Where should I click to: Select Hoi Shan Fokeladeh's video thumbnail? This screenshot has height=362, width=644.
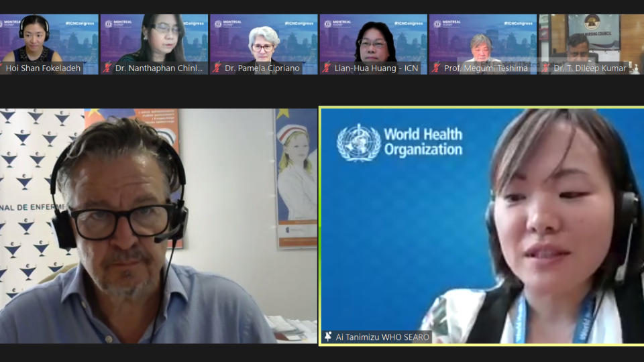pos(49,44)
